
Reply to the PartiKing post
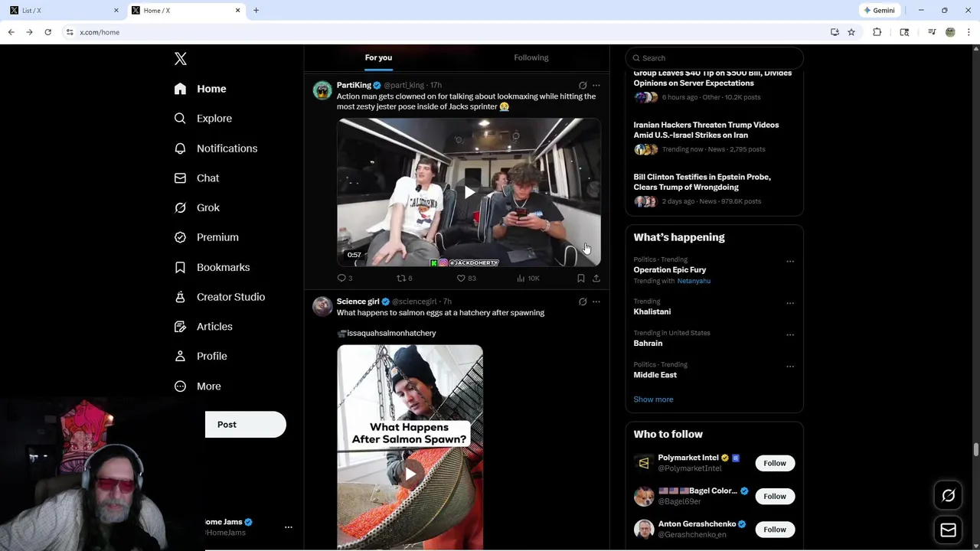pos(345,279)
